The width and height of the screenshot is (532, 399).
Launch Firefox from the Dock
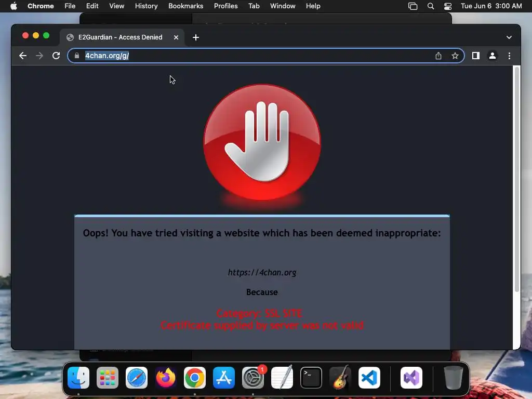point(166,378)
